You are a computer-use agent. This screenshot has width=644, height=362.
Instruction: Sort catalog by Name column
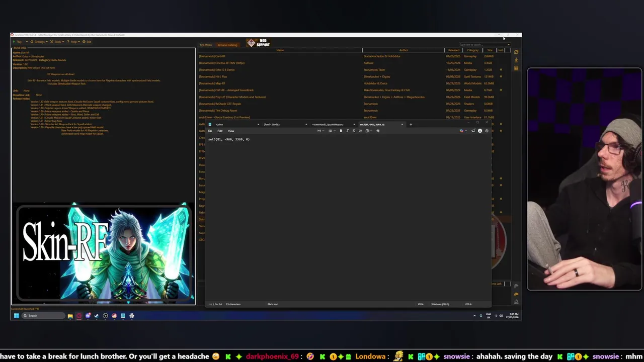click(280, 50)
